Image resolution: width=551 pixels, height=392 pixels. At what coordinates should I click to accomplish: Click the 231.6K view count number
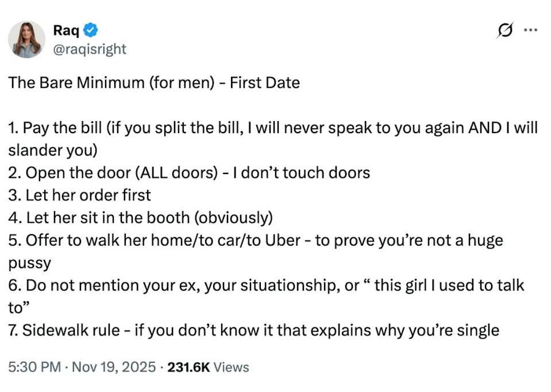point(188,367)
